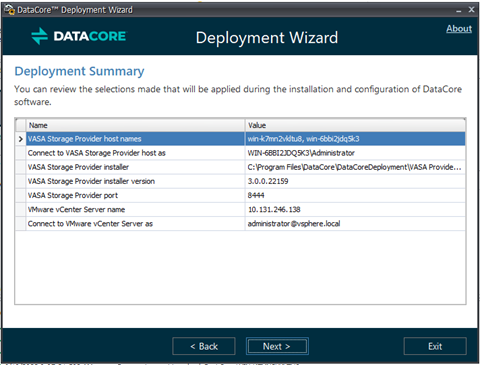480x365 pixels.
Task: Click the Deployment Summary heading
Action: tap(79, 71)
